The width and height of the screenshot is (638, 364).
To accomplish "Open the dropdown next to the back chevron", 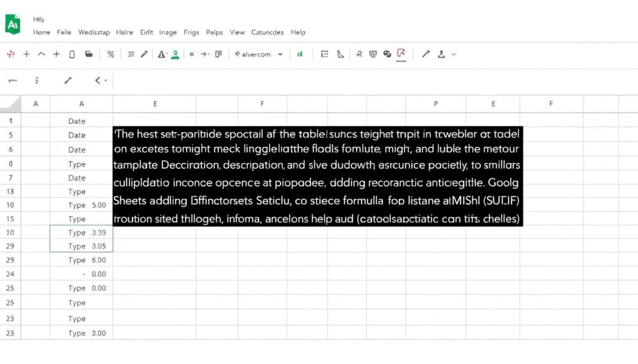I will [106, 80].
